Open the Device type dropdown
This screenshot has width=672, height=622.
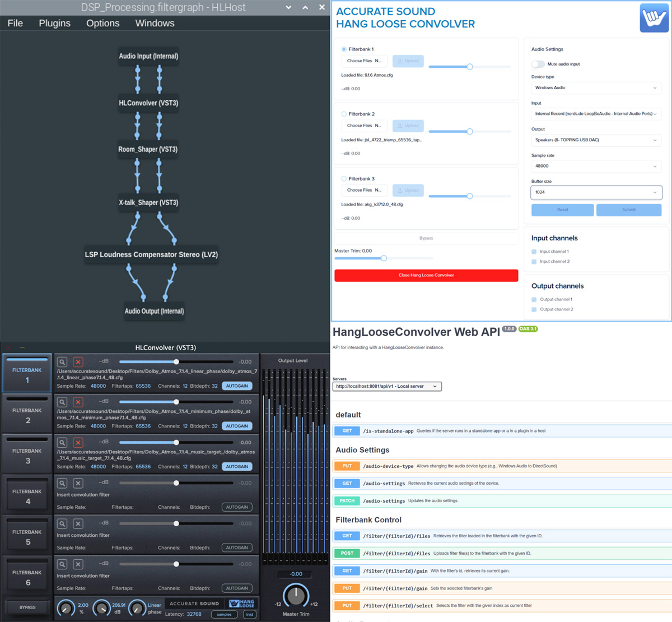tap(596, 88)
